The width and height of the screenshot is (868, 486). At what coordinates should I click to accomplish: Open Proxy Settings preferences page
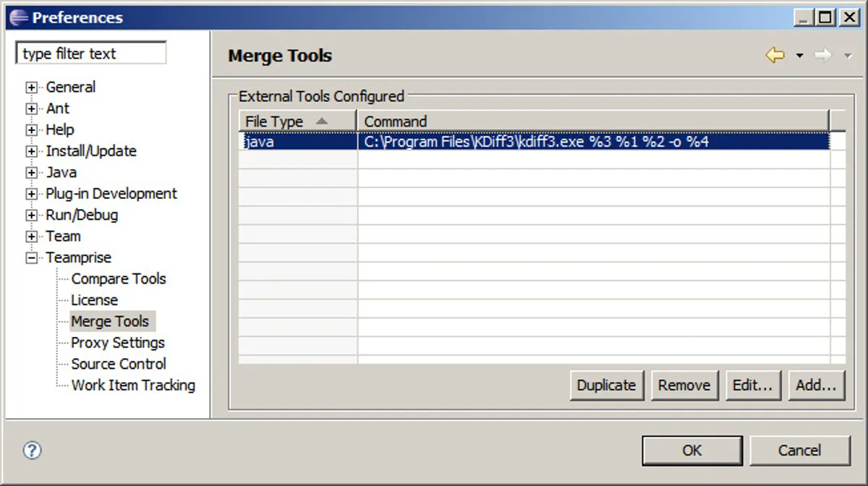tap(118, 342)
